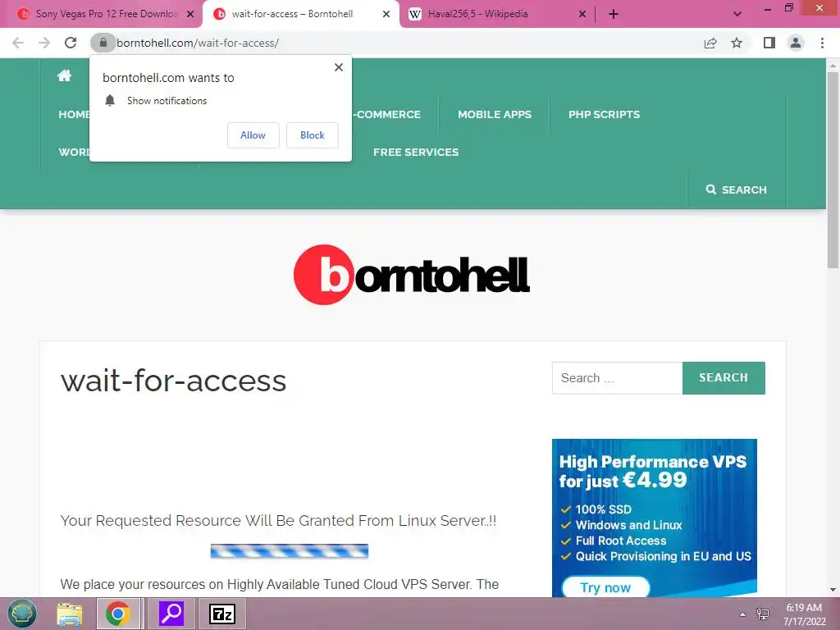Reload the borntohell page
Viewport: 840px width, 630px height.
[71, 43]
